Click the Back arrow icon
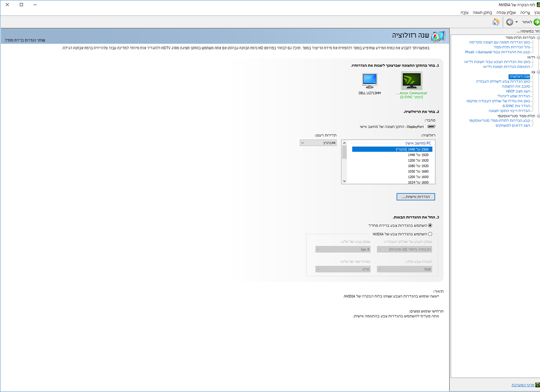Screen dimensions: 540x392 point(510,22)
